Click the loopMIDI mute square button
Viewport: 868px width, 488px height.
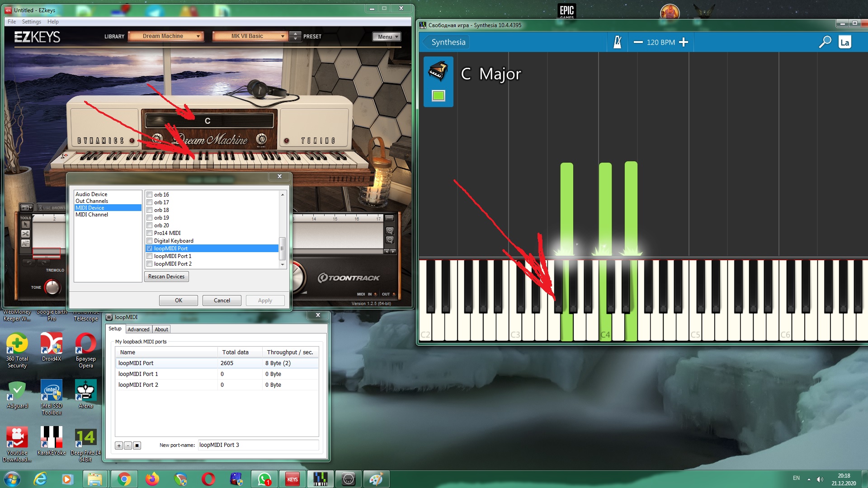point(137,446)
